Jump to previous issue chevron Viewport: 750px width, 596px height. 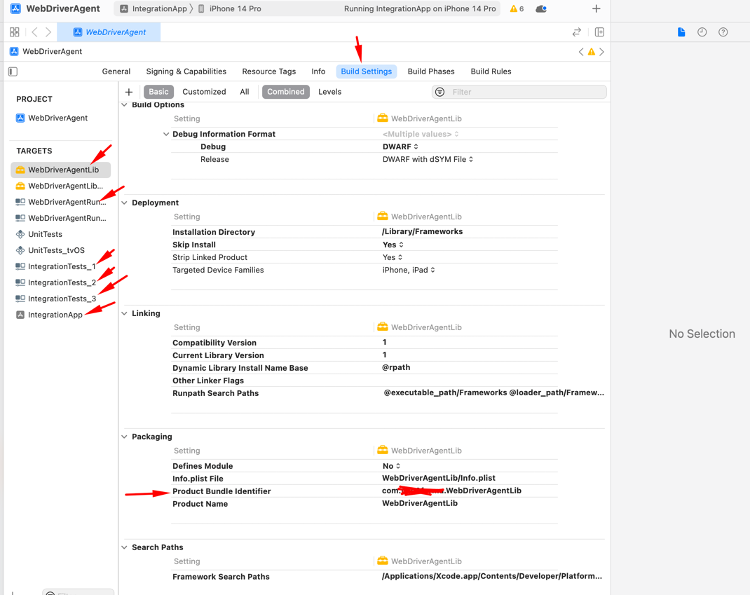coord(581,52)
